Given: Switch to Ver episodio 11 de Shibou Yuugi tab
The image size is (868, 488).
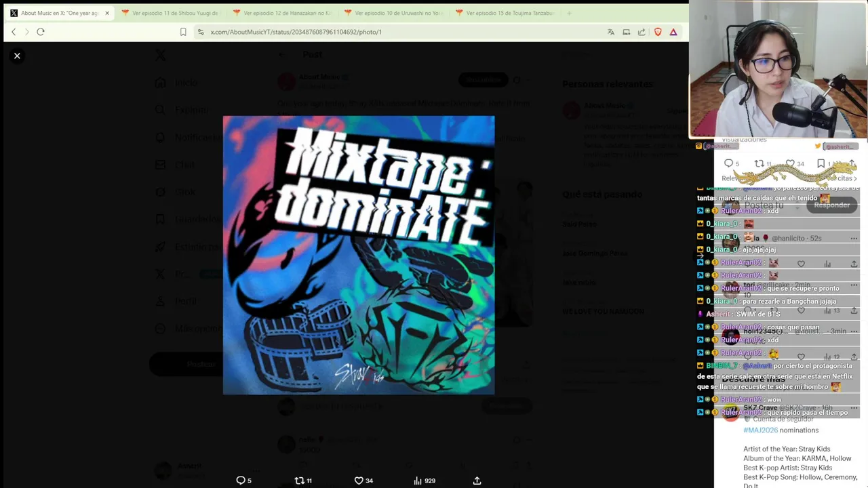Looking at the screenshot, I should point(170,13).
